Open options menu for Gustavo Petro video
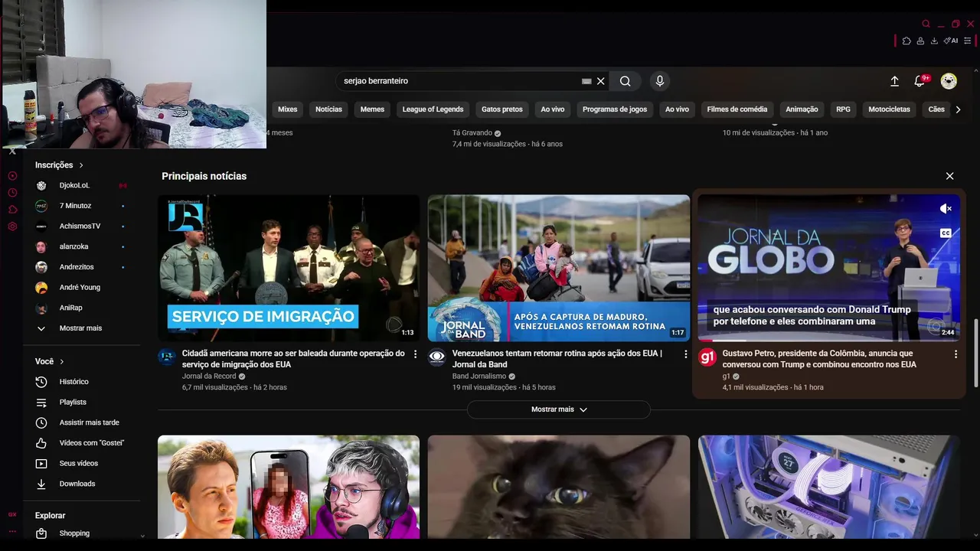 [955, 354]
